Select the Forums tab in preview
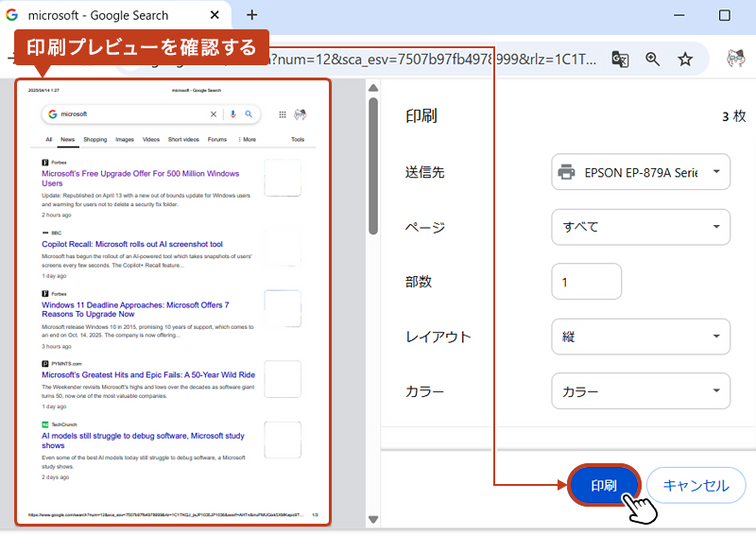 point(217,139)
